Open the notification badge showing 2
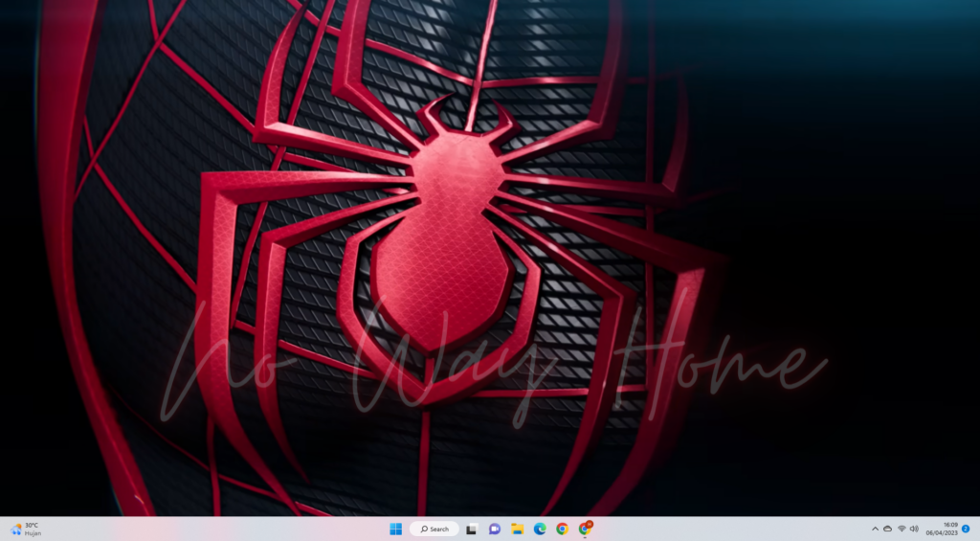The image size is (980, 541). [966, 530]
